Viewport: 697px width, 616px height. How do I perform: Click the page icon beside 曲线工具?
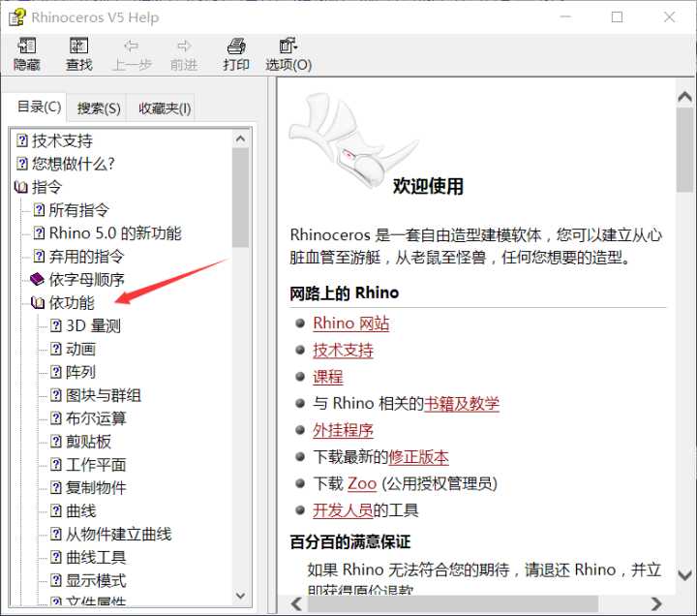56,557
